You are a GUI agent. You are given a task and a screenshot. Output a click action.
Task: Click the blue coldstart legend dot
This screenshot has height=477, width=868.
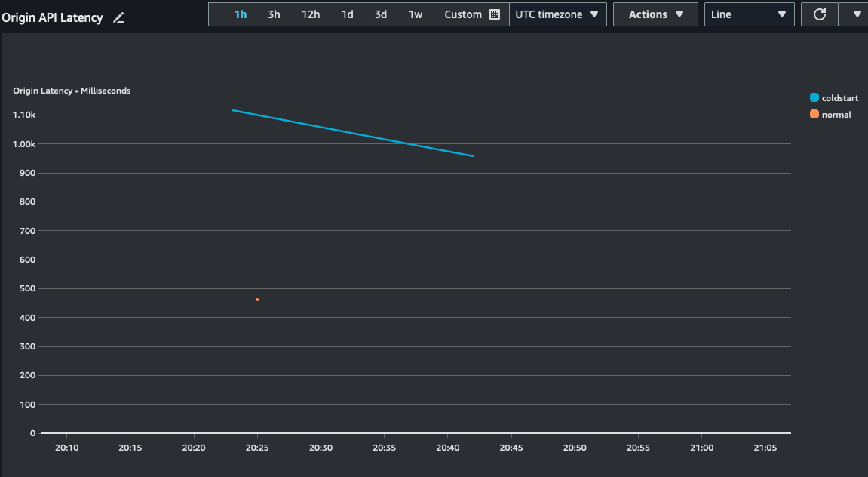(x=814, y=97)
